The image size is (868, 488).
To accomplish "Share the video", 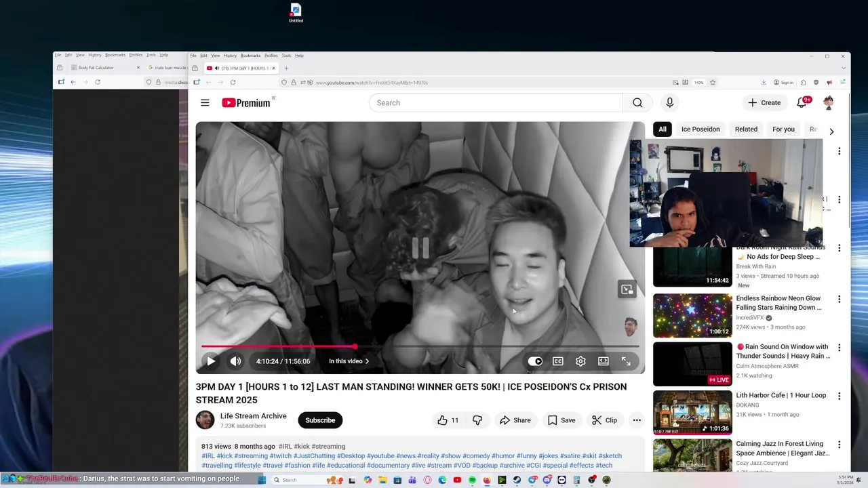I will tap(515, 420).
